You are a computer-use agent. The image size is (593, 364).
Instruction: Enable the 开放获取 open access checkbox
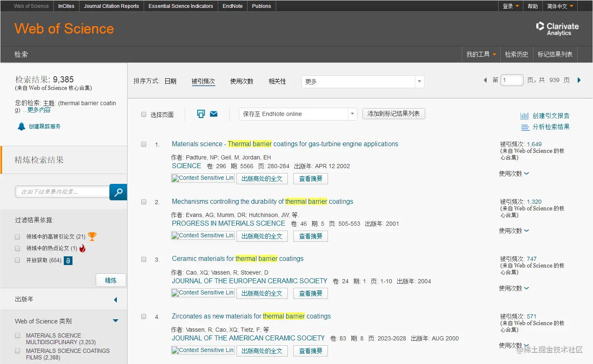point(17,260)
